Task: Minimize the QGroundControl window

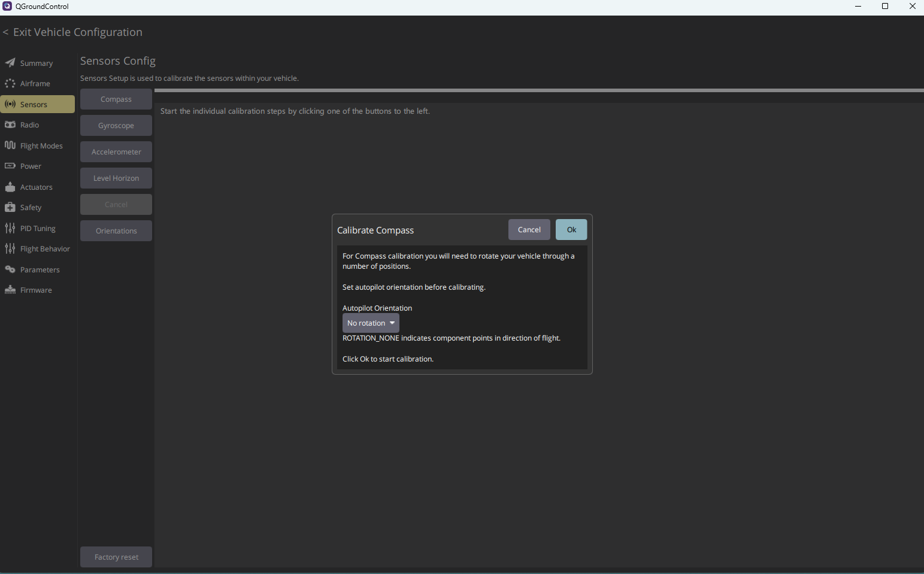Action: click(858, 7)
